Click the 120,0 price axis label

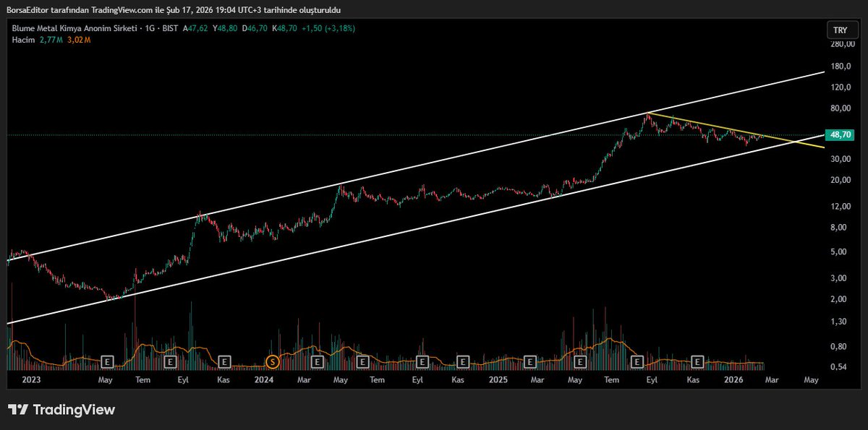click(841, 87)
